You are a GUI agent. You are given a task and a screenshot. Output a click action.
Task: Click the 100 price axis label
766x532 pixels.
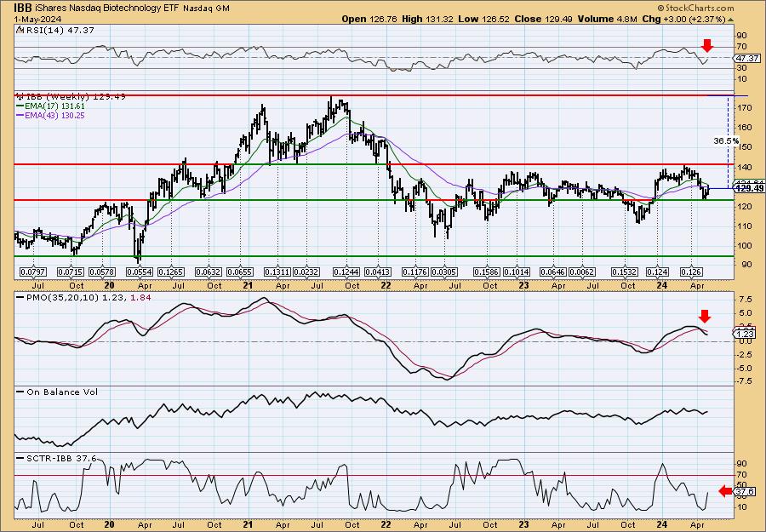(746, 245)
